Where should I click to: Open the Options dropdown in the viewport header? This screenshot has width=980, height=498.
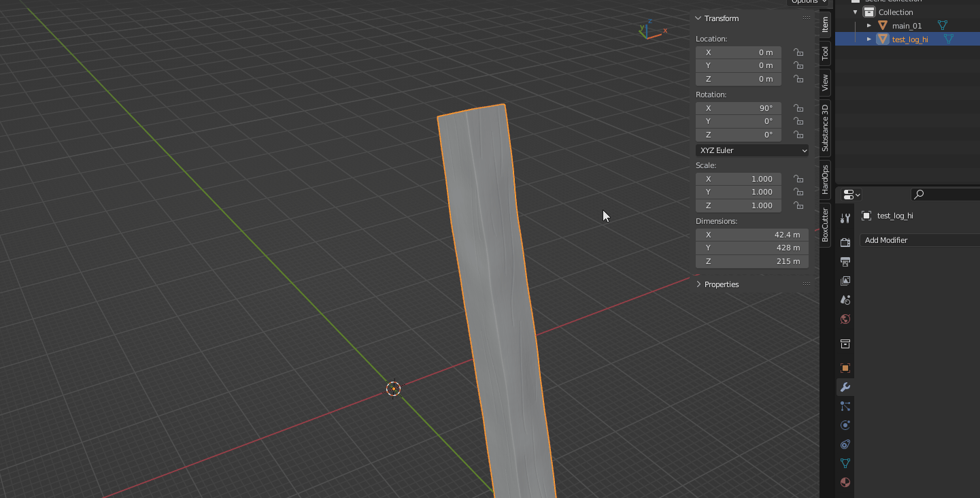click(809, 2)
